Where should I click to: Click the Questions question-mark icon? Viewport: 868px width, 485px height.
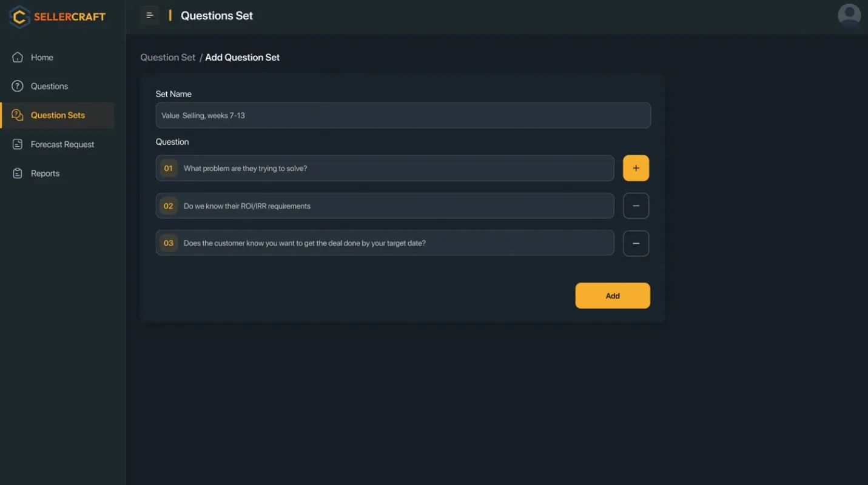(x=18, y=86)
